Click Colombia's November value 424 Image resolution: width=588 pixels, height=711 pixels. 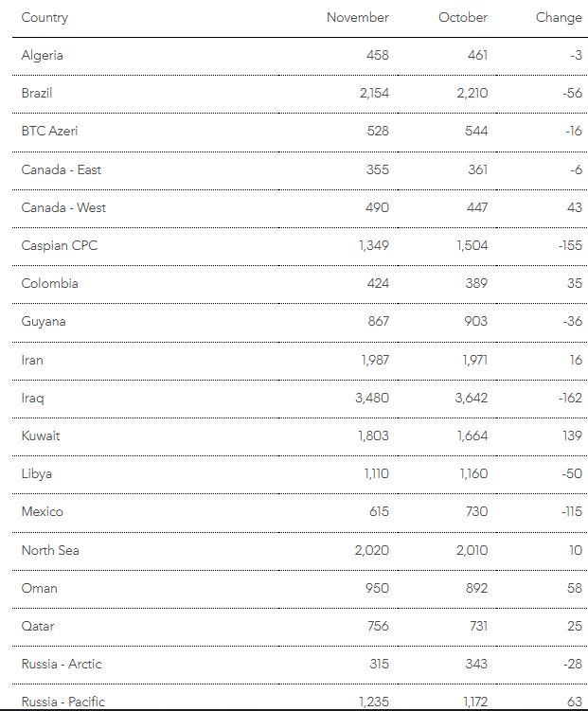(x=376, y=283)
